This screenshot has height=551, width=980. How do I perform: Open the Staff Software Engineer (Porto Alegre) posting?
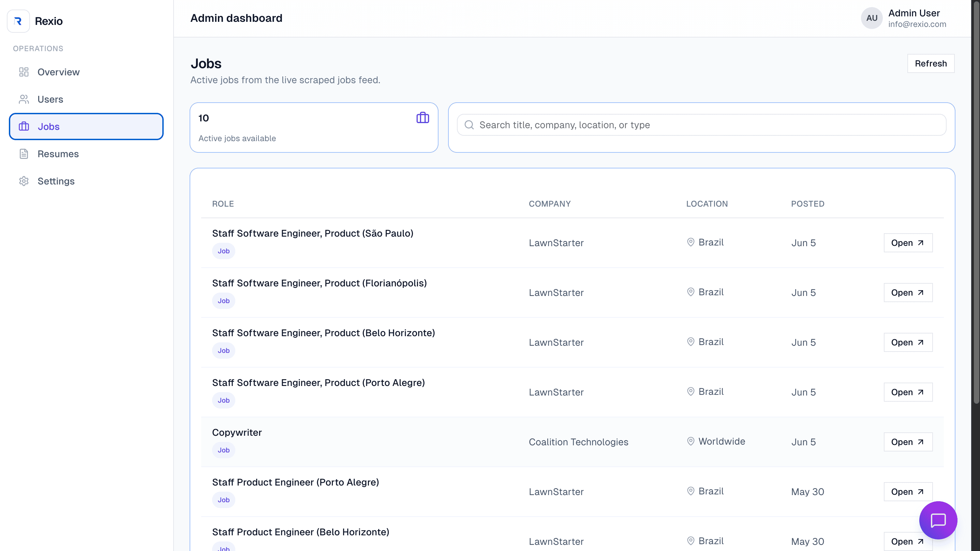(x=908, y=392)
